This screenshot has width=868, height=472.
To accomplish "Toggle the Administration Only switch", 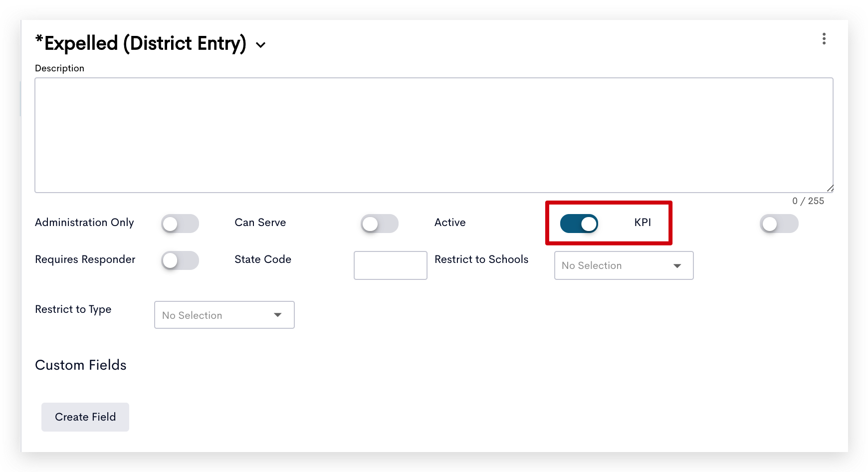I will pos(180,224).
